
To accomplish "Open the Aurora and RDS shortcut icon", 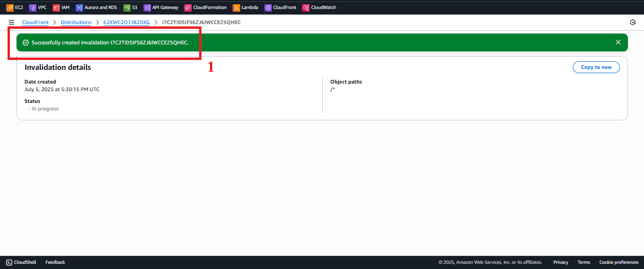I will pos(79,8).
